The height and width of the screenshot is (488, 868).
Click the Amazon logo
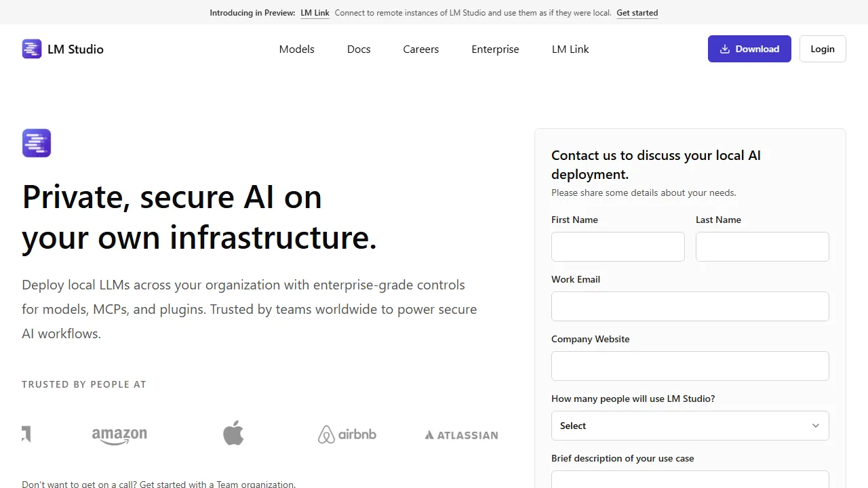click(x=119, y=435)
